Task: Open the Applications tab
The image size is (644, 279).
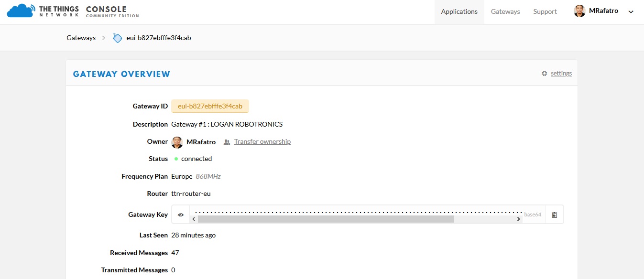Action: tap(459, 11)
